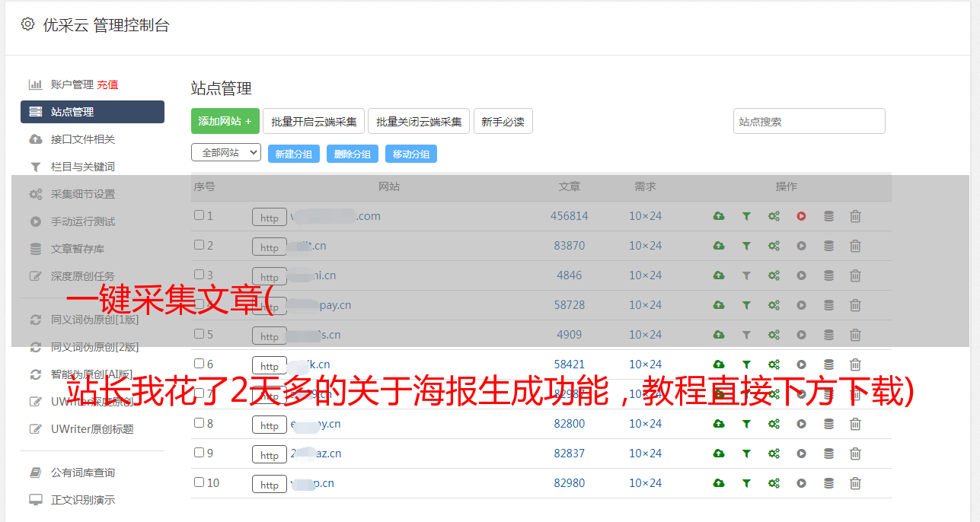Open 公有词库查询 in the sidebar
980x522 pixels.
(x=83, y=473)
